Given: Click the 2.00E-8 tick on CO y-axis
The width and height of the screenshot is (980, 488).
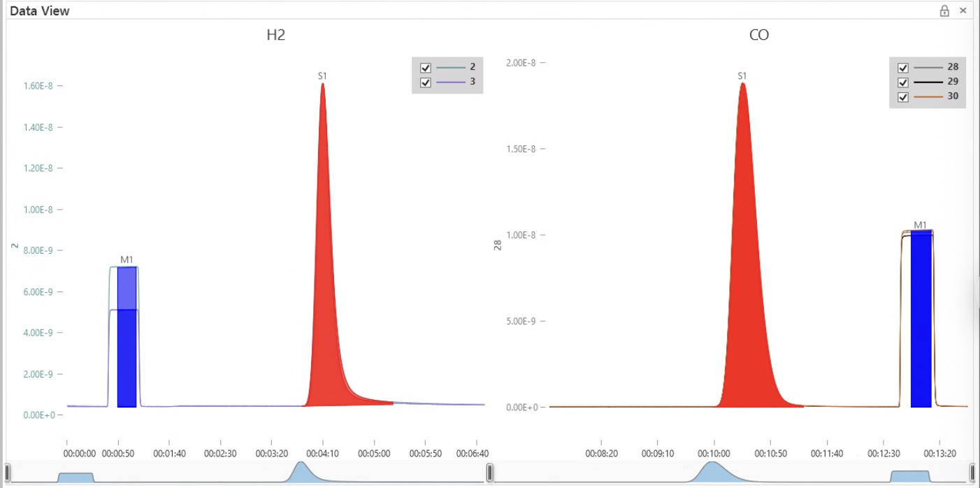Looking at the screenshot, I should 519,63.
